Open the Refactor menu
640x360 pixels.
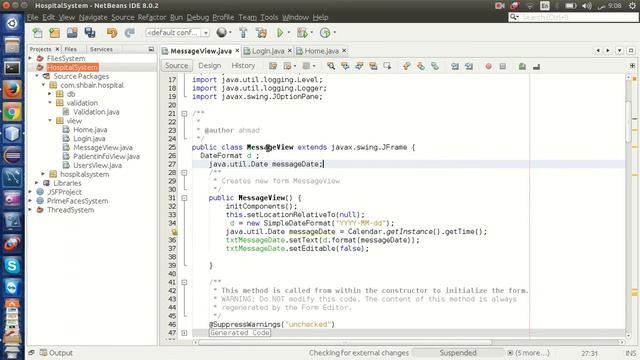coord(151,17)
